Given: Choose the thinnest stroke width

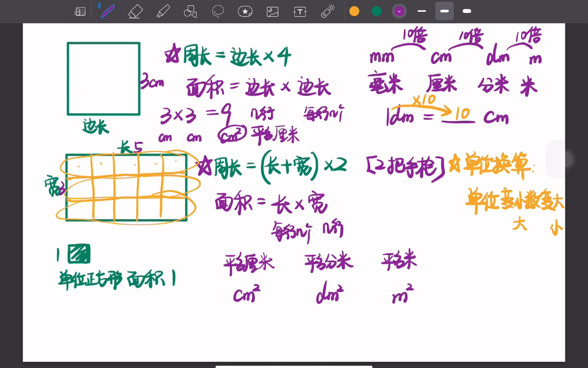Looking at the screenshot, I should tap(422, 11).
